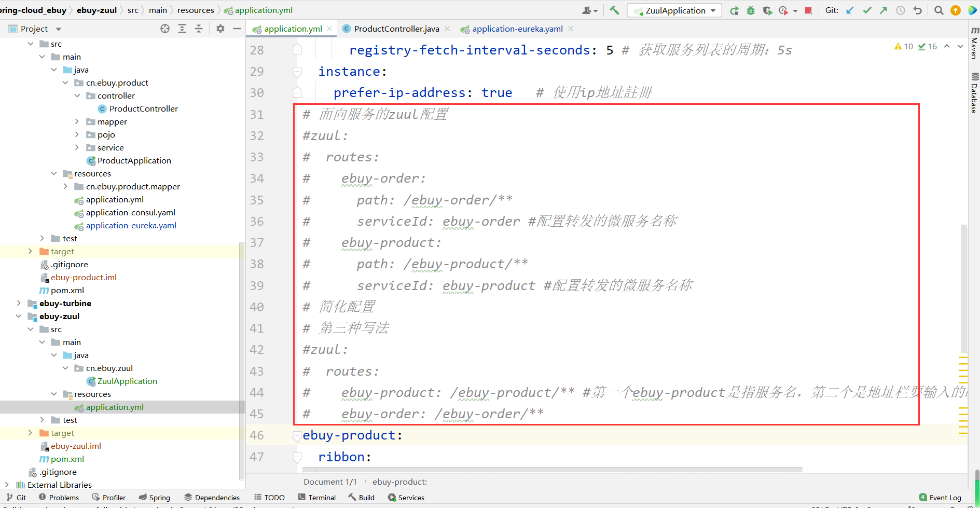The image size is (980, 508).
Task: Jump to previous highlighted error arrow
Action: [947, 46]
